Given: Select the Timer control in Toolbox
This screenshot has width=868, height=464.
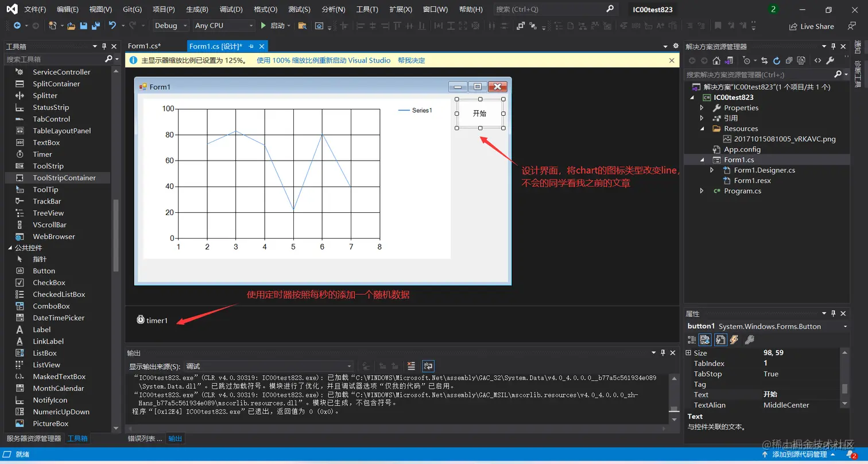Looking at the screenshot, I should click(x=42, y=154).
